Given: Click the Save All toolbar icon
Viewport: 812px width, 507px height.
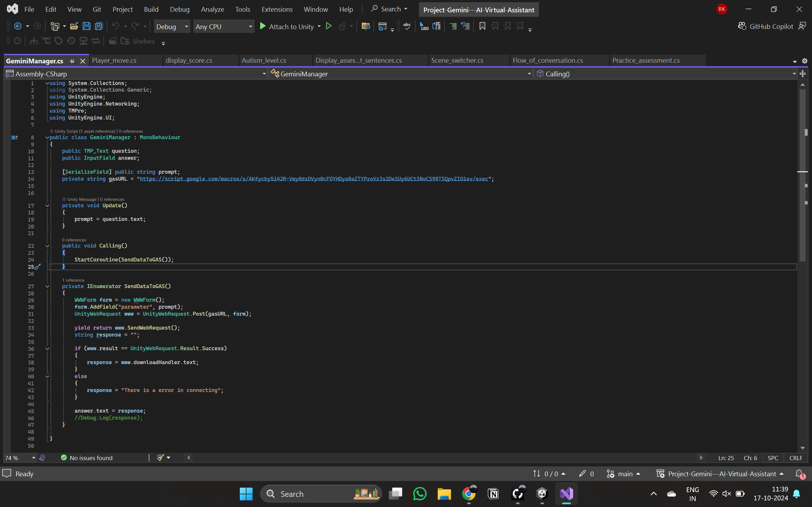Looking at the screenshot, I should (99, 26).
